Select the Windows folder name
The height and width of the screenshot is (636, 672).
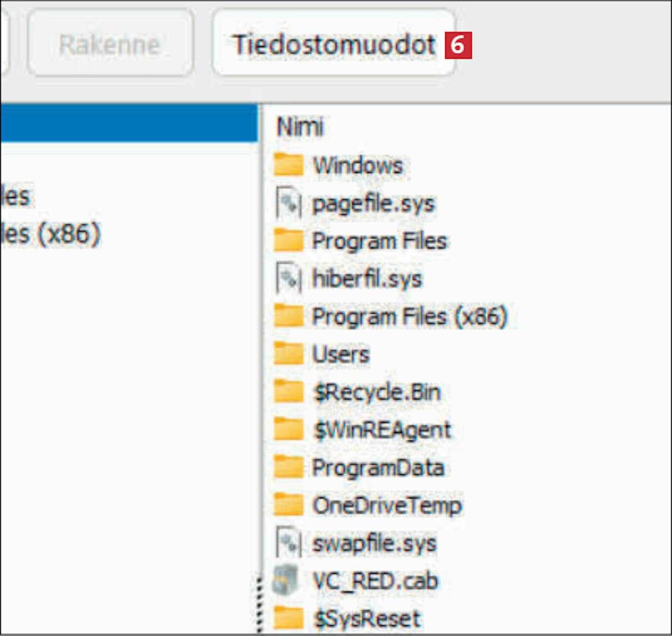tap(358, 165)
